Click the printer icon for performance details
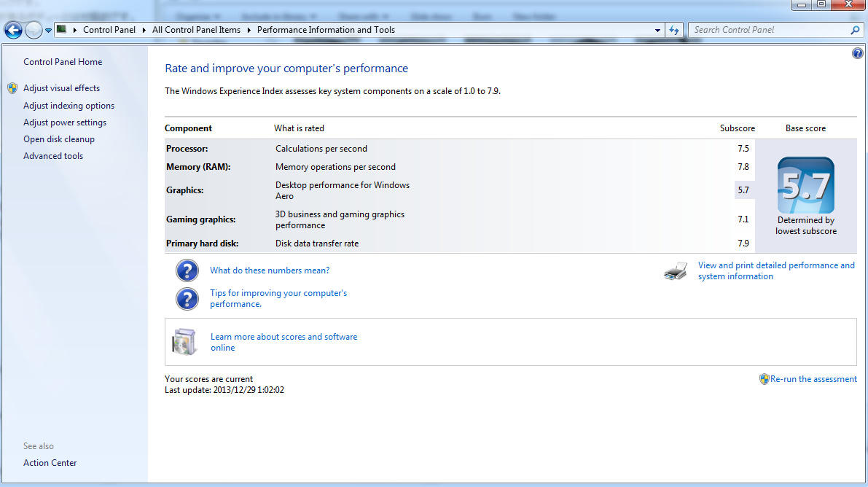This screenshot has width=868, height=487. pyautogui.click(x=676, y=271)
